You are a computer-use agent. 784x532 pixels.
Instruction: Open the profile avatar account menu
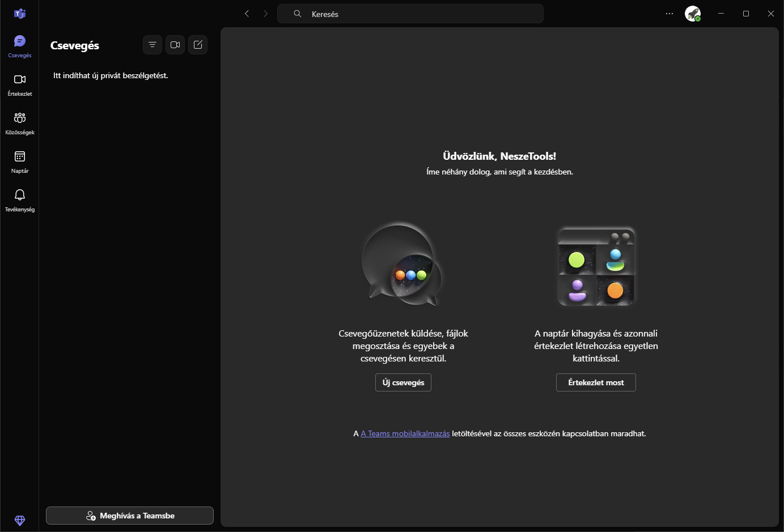693,14
